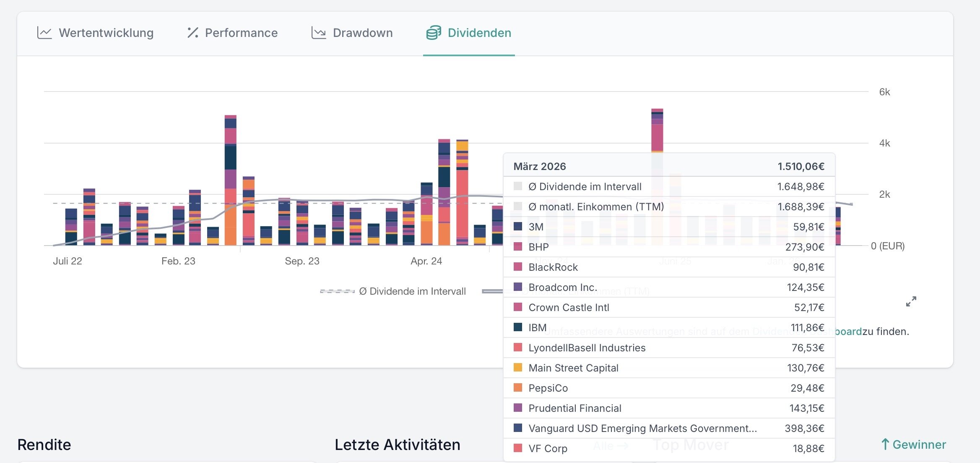Screen dimensions: 980x463
Task: Click the Performance percent icon
Action: pos(192,33)
